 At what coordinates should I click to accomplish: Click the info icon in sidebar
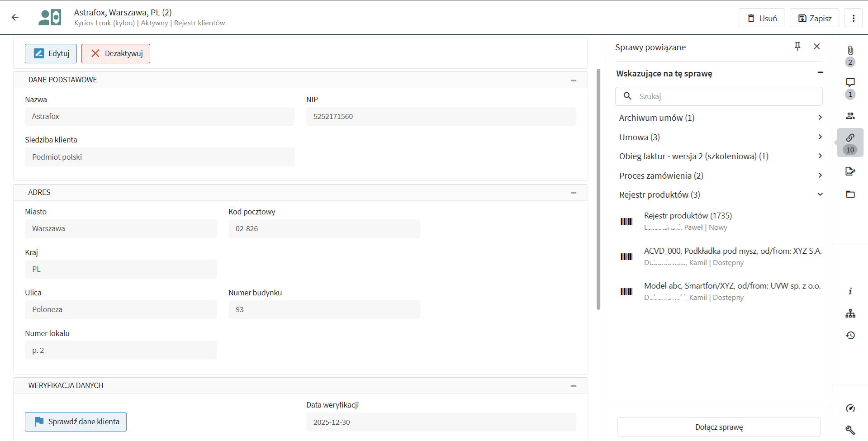pos(850,291)
